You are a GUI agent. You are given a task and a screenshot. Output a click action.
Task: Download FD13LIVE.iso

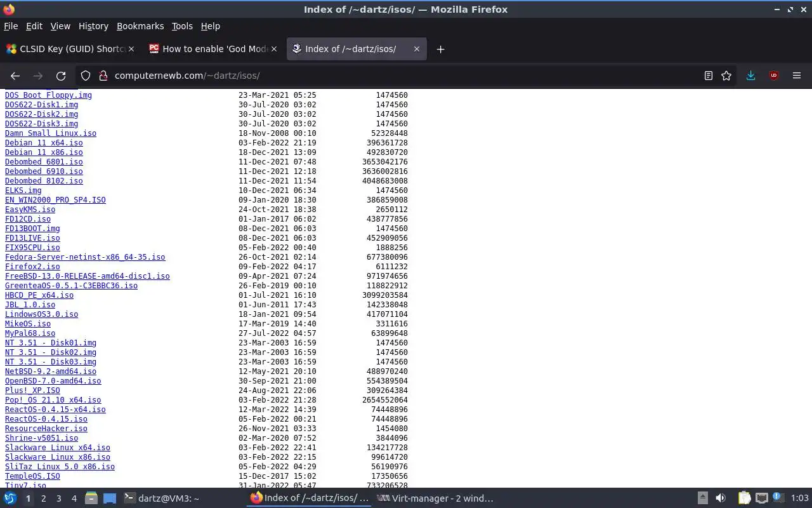[x=32, y=238]
